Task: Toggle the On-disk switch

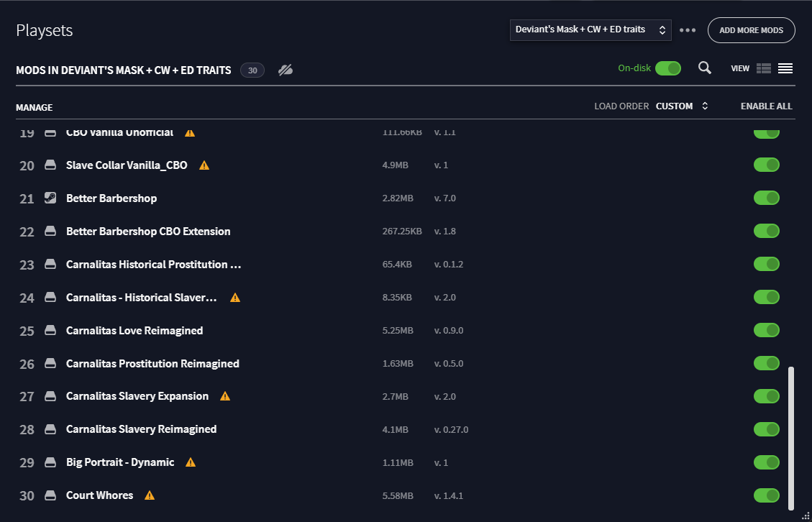Action: (x=667, y=68)
